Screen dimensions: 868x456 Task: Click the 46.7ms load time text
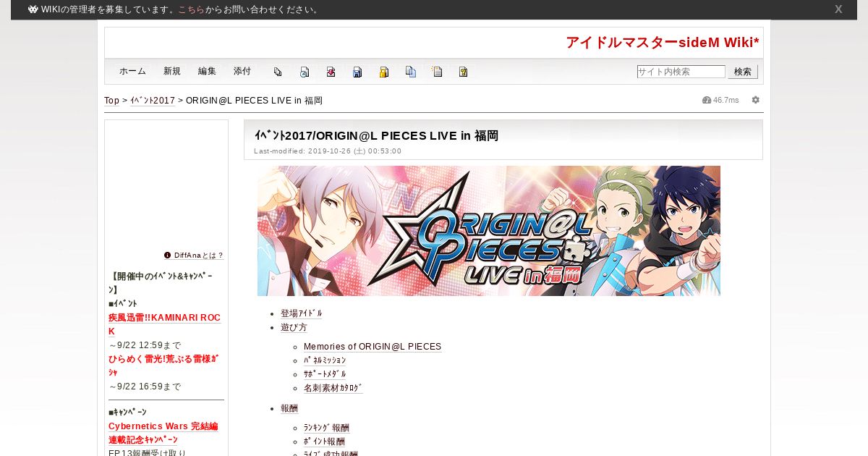click(x=726, y=100)
